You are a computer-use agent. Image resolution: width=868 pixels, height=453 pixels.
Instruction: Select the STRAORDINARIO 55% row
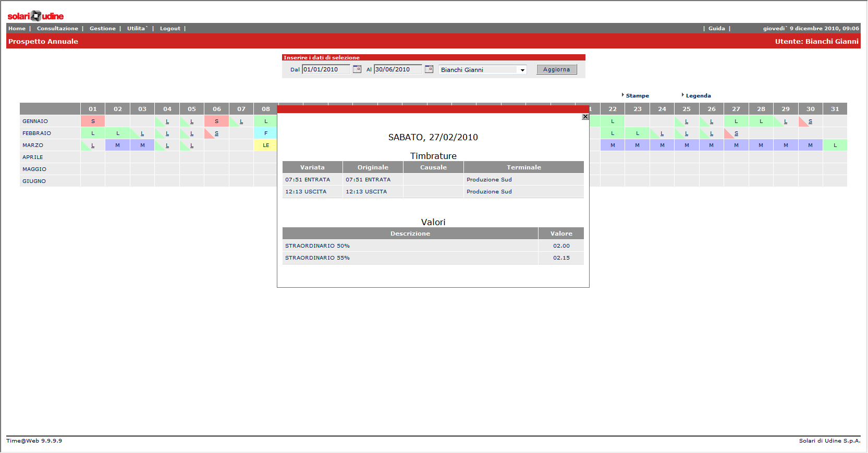(433, 258)
